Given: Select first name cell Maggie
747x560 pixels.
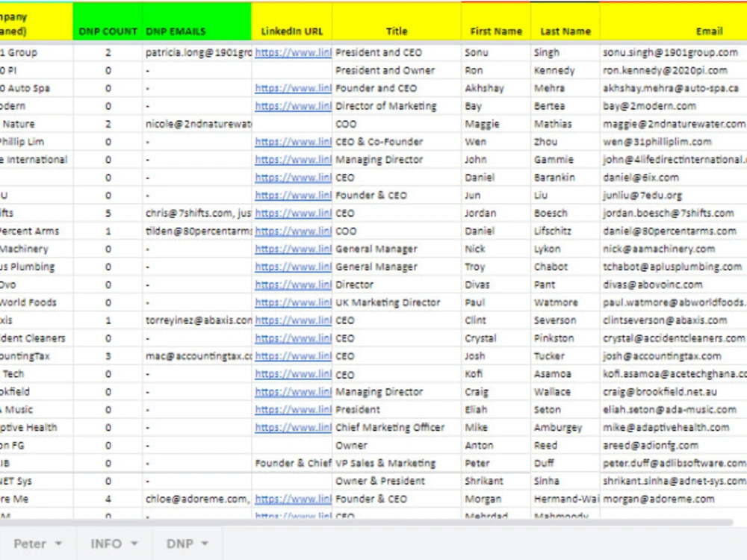Looking at the screenshot, I should (x=496, y=124).
